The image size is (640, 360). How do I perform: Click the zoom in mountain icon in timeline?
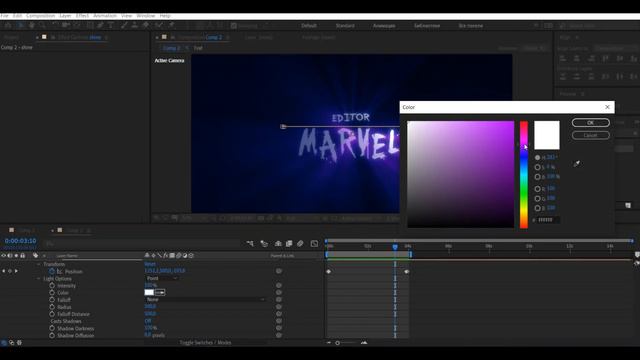pyautogui.click(x=364, y=343)
